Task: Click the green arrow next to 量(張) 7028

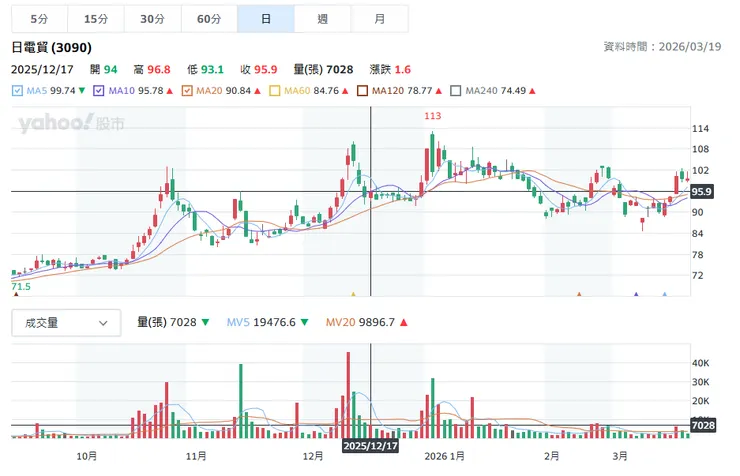Action: [205, 322]
